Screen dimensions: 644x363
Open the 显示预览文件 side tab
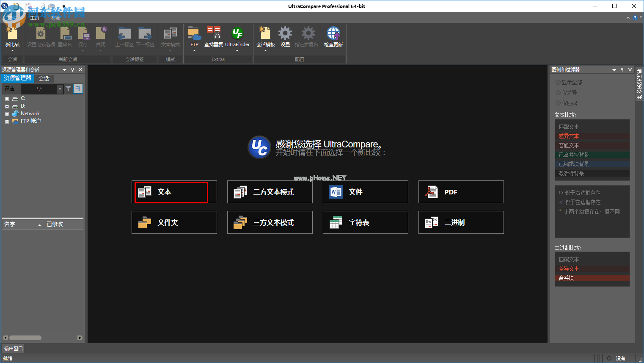639,83
